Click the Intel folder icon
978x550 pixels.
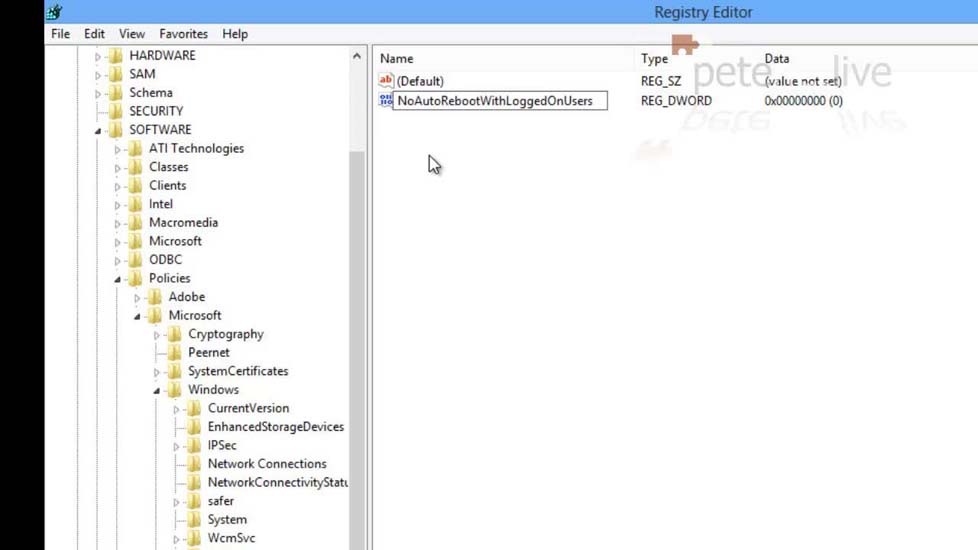pyautogui.click(x=135, y=204)
